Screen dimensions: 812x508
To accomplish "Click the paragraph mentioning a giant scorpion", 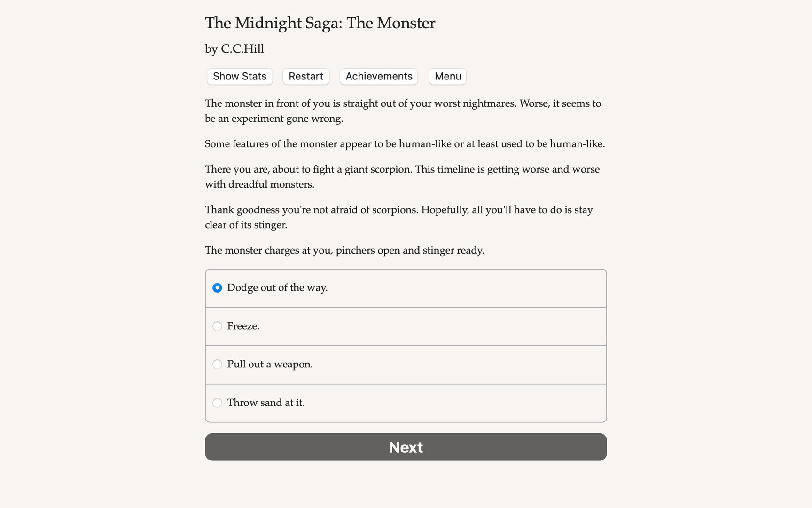I will [x=402, y=177].
